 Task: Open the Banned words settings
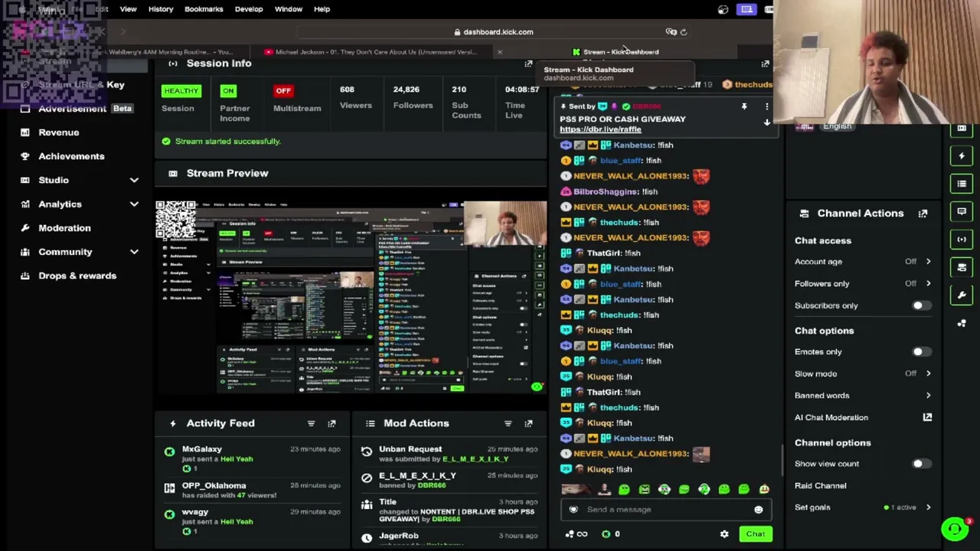(863, 396)
